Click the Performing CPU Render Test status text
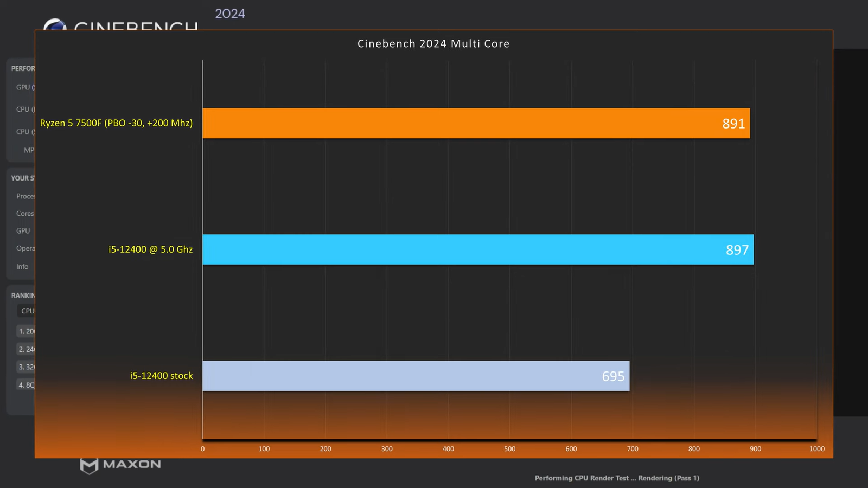 click(616, 478)
